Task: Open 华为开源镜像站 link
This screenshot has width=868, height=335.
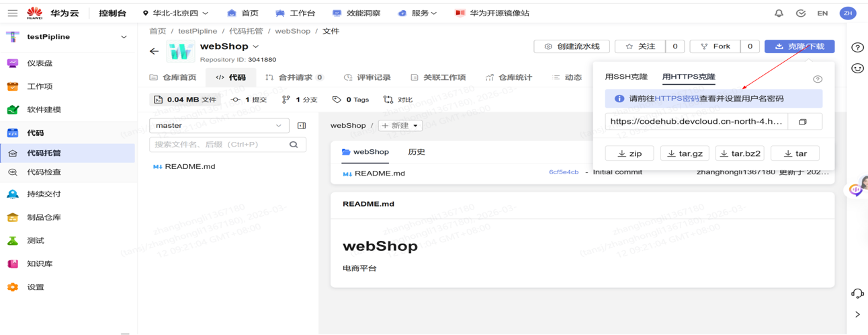Action: tap(492, 13)
